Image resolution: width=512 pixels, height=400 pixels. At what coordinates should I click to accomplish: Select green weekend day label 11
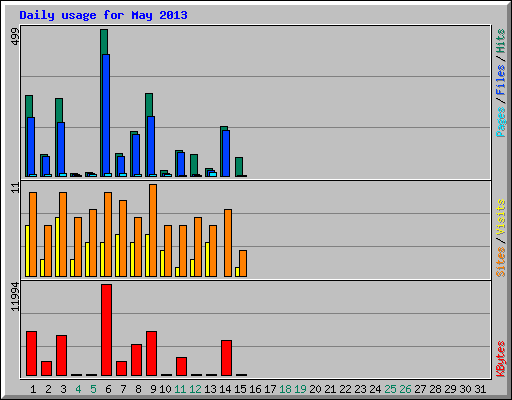click(180, 389)
